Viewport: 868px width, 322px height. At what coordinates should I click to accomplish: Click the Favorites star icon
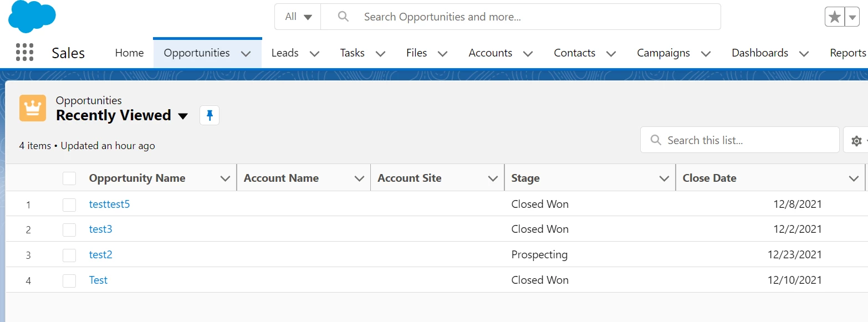point(834,17)
